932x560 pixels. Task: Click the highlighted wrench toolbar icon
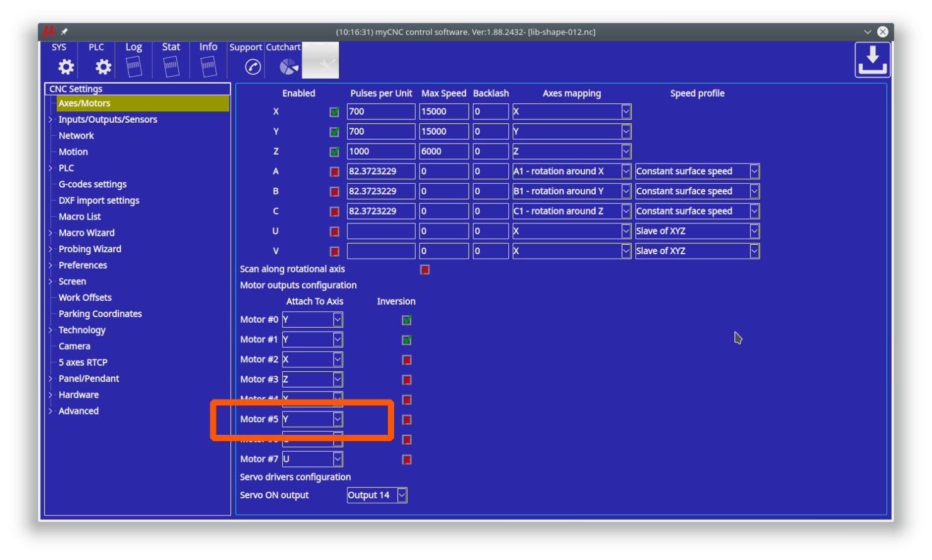[321, 62]
